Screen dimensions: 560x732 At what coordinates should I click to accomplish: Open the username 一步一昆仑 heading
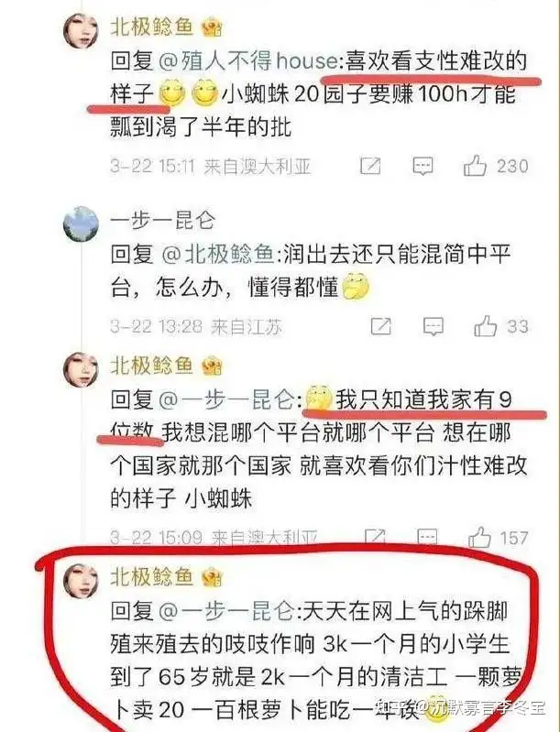tap(162, 221)
